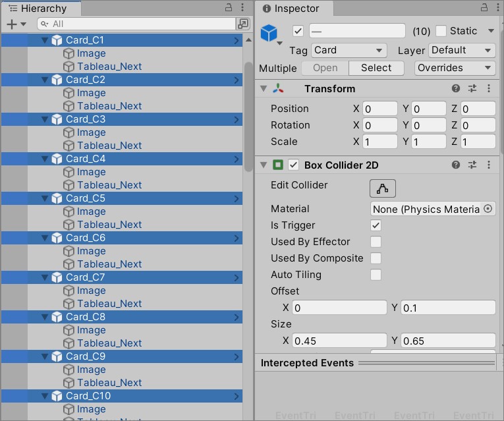Select the Card_C4 row
This screenshot has height=421, width=504.
pos(122,159)
